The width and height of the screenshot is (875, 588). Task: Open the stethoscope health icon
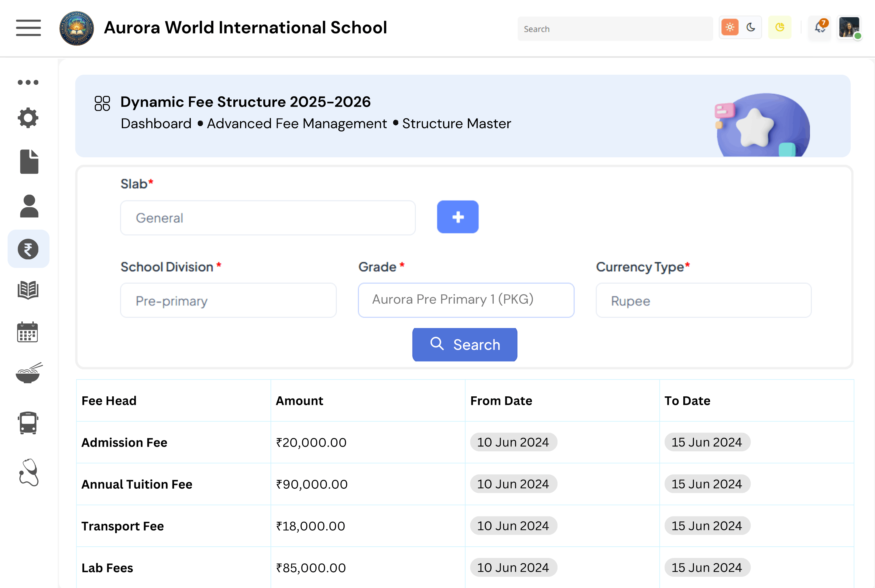pos(29,472)
